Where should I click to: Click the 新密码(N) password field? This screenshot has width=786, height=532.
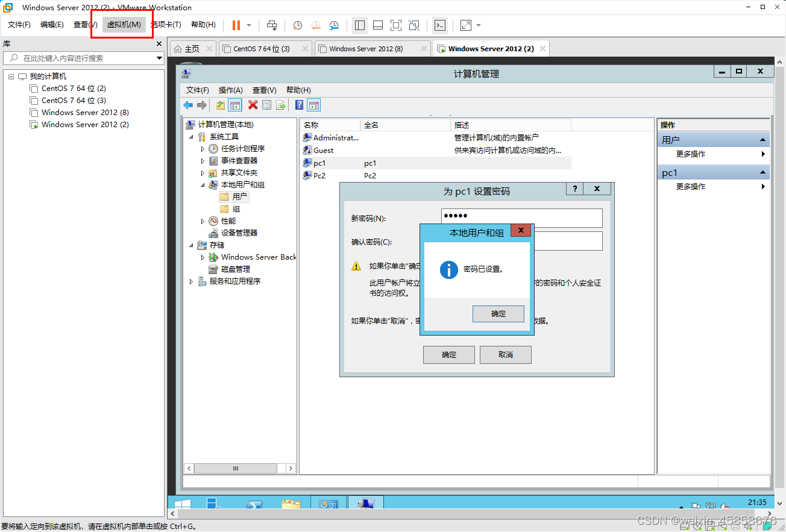[522, 217]
